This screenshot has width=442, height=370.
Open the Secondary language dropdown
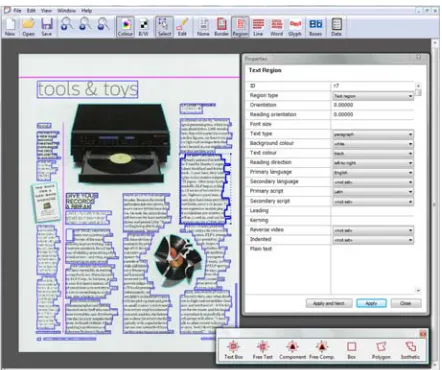click(x=373, y=182)
